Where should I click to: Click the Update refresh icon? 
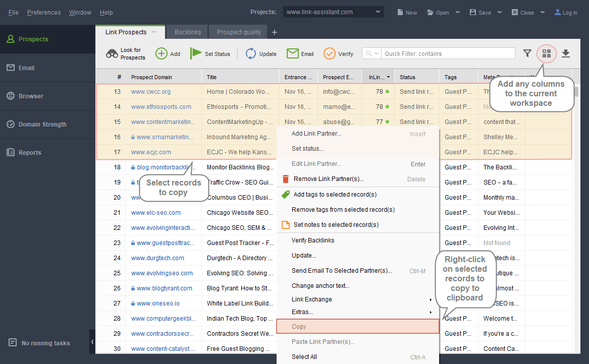click(x=250, y=53)
